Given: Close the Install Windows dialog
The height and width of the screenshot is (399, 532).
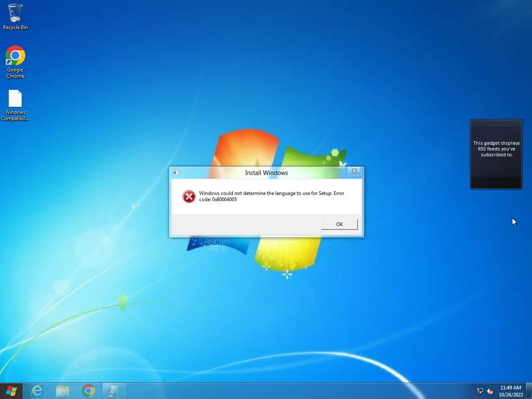Looking at the screenshot, I should (x=354, y=171).
